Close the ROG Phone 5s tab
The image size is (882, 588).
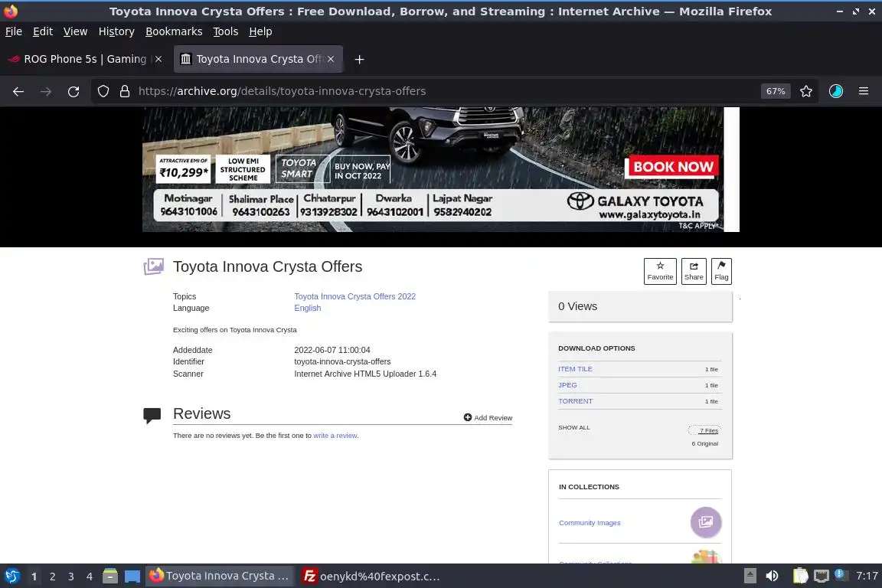[x=158, y=59]
